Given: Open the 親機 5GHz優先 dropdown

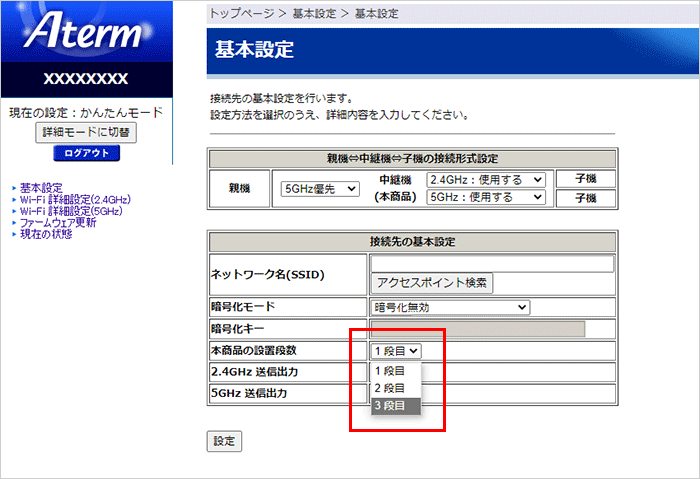Looking at the screenshot, I should click(319, 188).
